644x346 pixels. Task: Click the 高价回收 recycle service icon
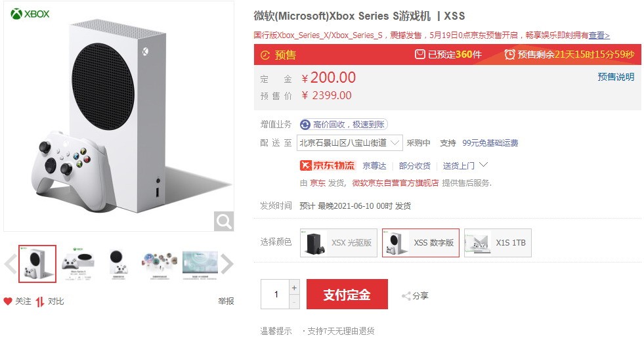tap(305, 125)
